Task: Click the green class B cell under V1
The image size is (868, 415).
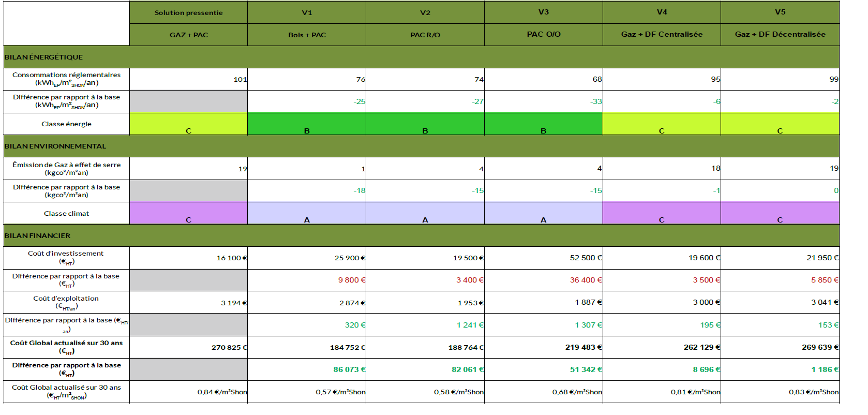Action: [307, 124]
